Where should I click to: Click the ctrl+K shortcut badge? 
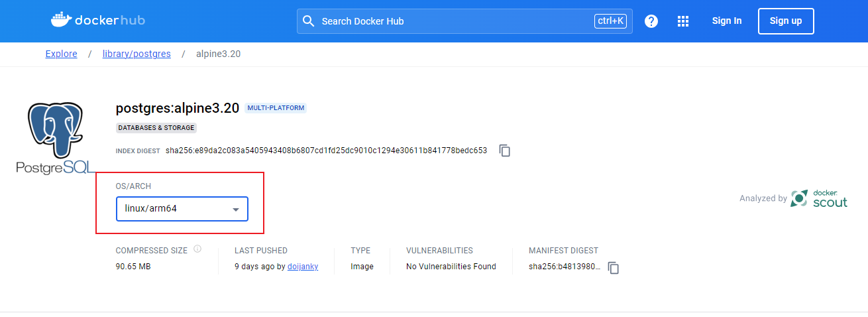coord(610,21)
